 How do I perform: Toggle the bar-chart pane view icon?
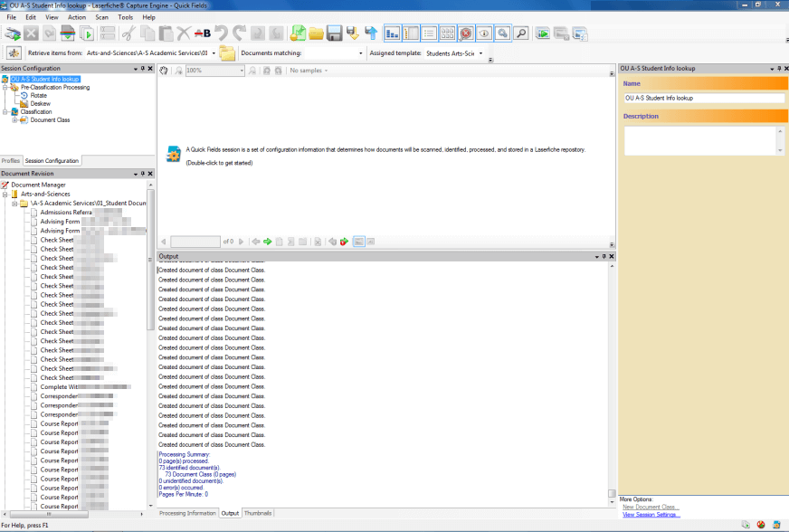pyautogui.click(x=392, y=33)
